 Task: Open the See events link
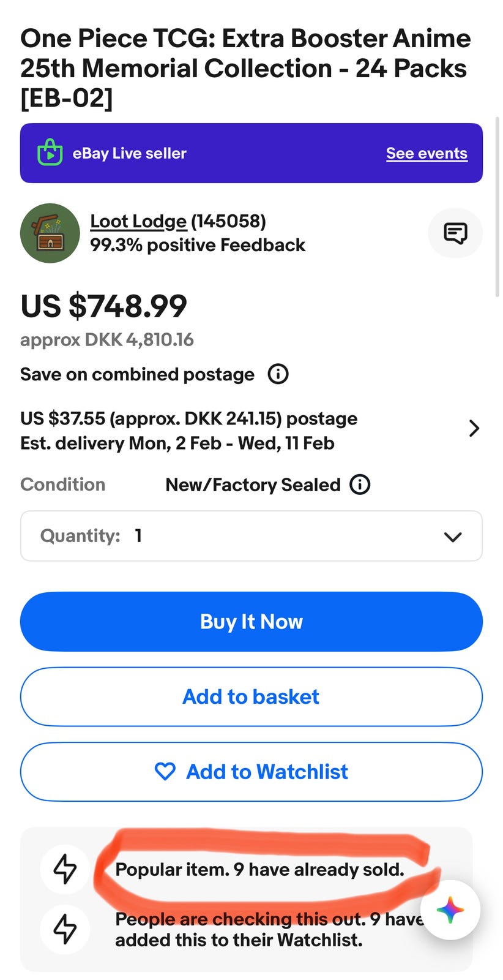(427, 153)
